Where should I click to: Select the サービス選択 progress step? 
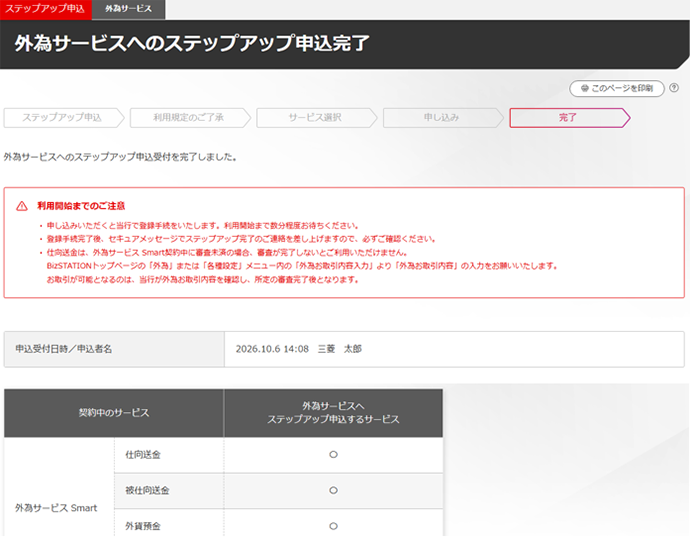315,118
